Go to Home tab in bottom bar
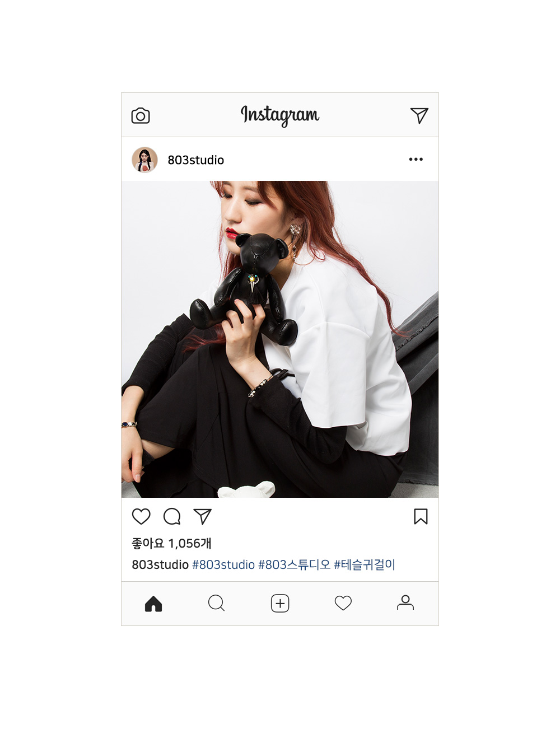 click(x=153, y=604)
